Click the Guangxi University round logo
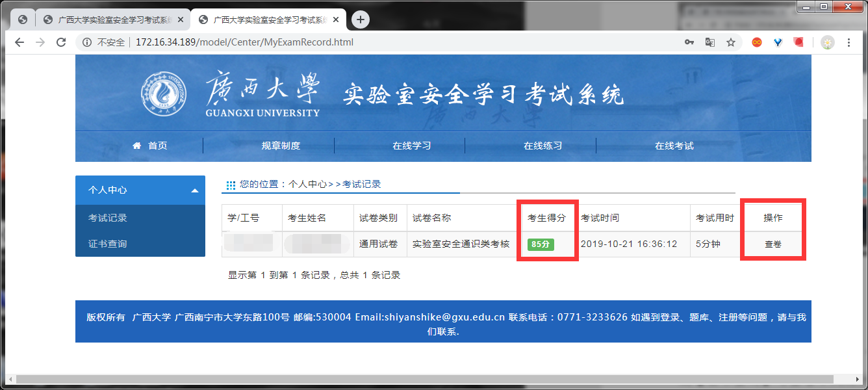 point(164,96)
